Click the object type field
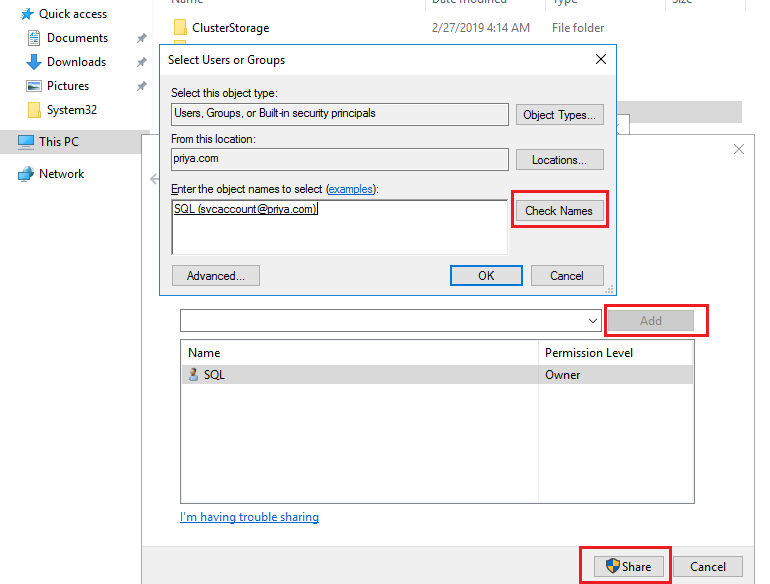 point(339,114)
